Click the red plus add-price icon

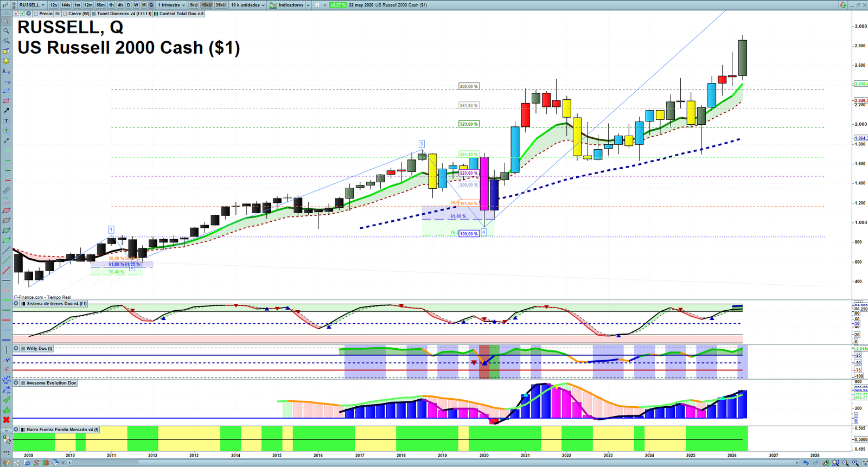(x=16, y=14)
